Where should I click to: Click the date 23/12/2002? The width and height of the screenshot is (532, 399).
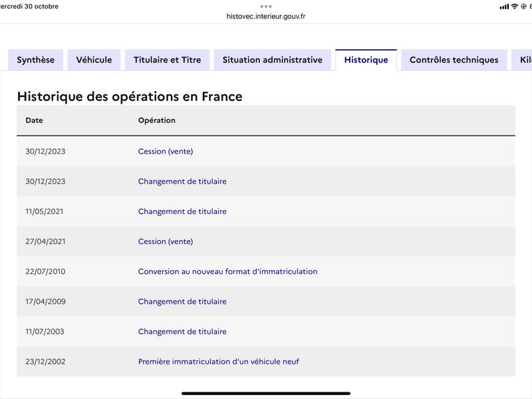pos(45,362)
